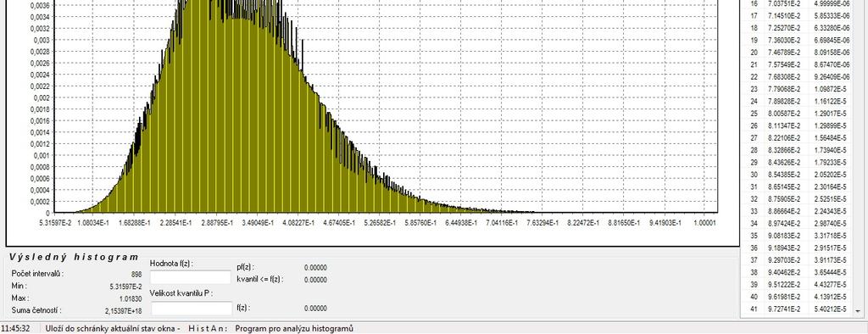Click the clock 11:45:32 in status bar

point(15,328)
